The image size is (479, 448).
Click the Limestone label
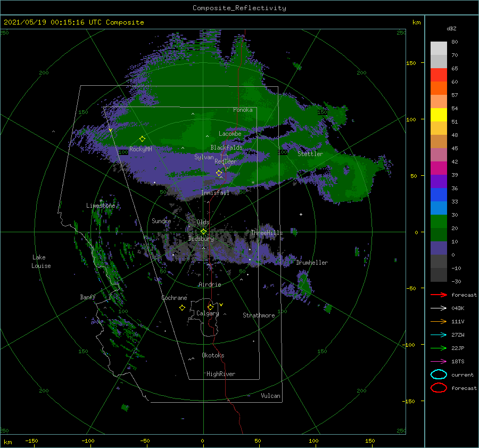[x=101, y=206]
